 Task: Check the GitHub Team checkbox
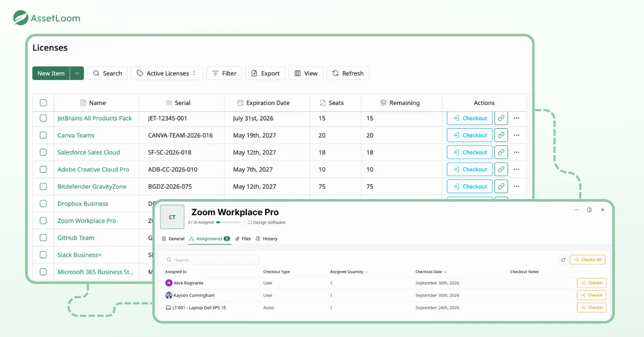click(43, 238)
